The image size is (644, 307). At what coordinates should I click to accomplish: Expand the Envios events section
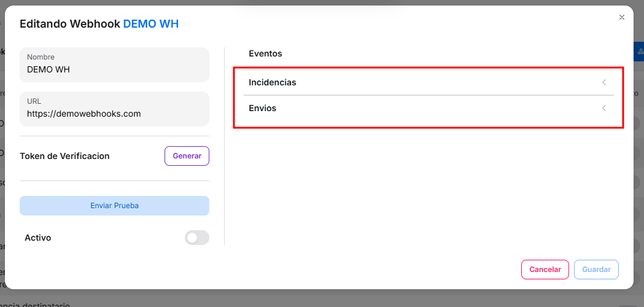point(263,108)
